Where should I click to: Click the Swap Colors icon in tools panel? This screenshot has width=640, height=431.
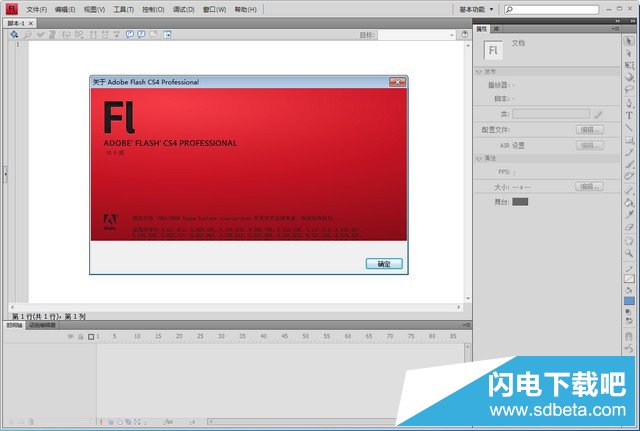point(629,320)
